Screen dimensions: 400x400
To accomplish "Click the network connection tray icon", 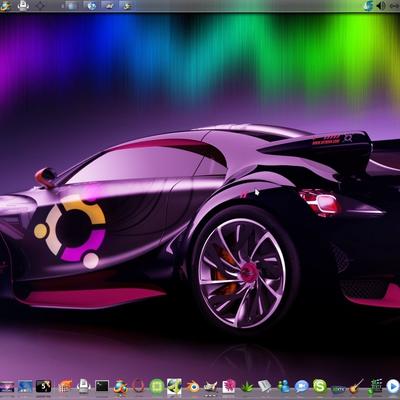I will click(x=394, y=6).
